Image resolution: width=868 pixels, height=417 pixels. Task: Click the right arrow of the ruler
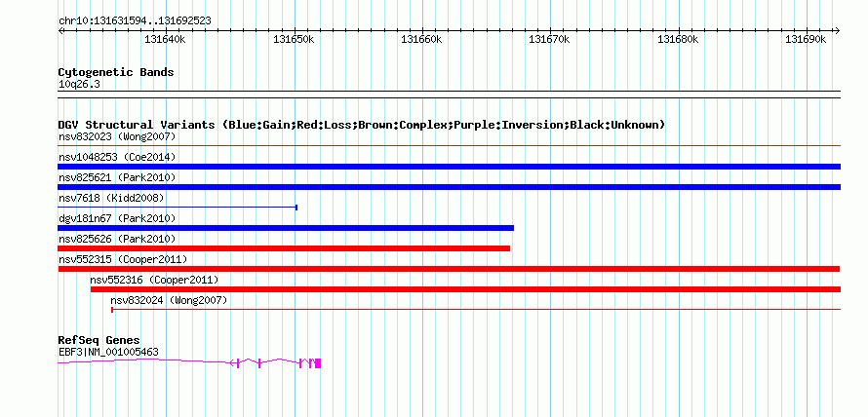point(837,30)
